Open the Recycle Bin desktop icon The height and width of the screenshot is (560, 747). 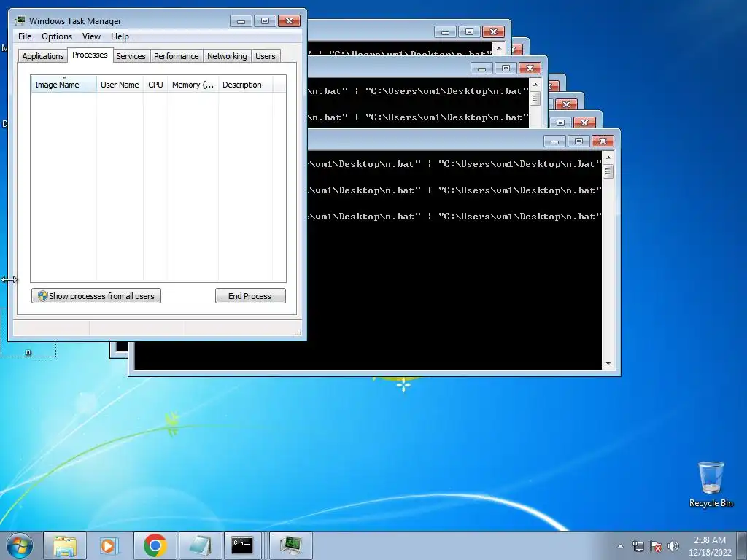711,484
